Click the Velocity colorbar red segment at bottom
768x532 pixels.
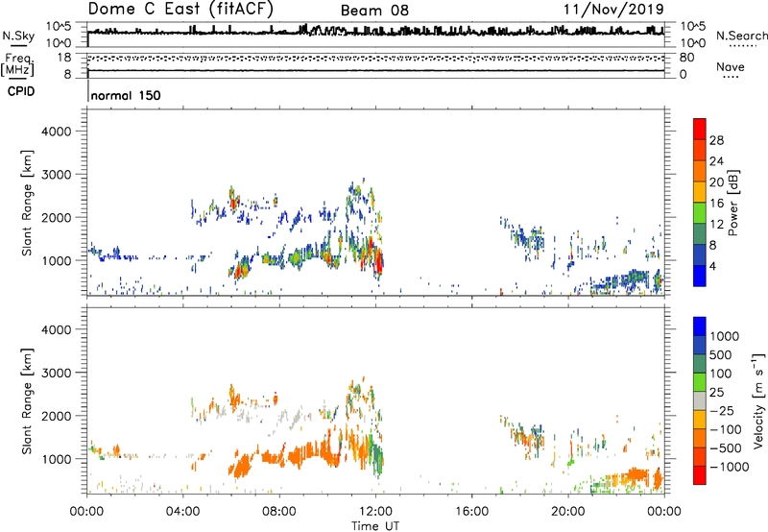tap(700, 475)
